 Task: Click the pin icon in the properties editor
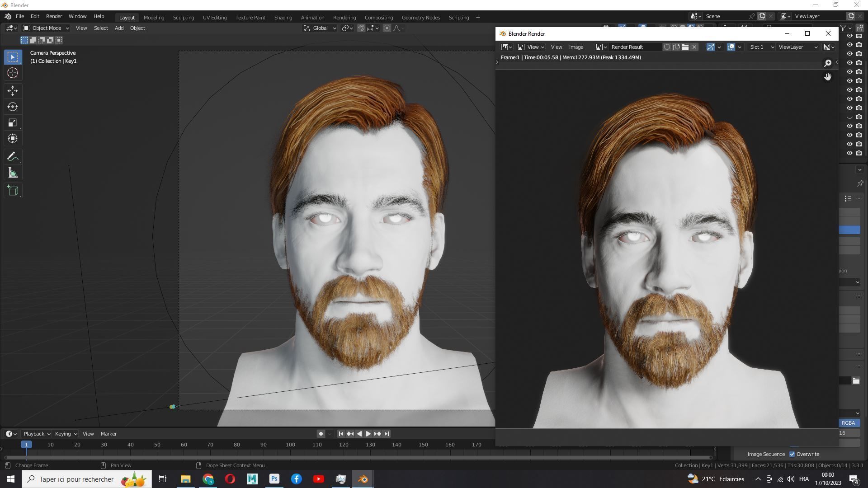click(x=860, y=183)
